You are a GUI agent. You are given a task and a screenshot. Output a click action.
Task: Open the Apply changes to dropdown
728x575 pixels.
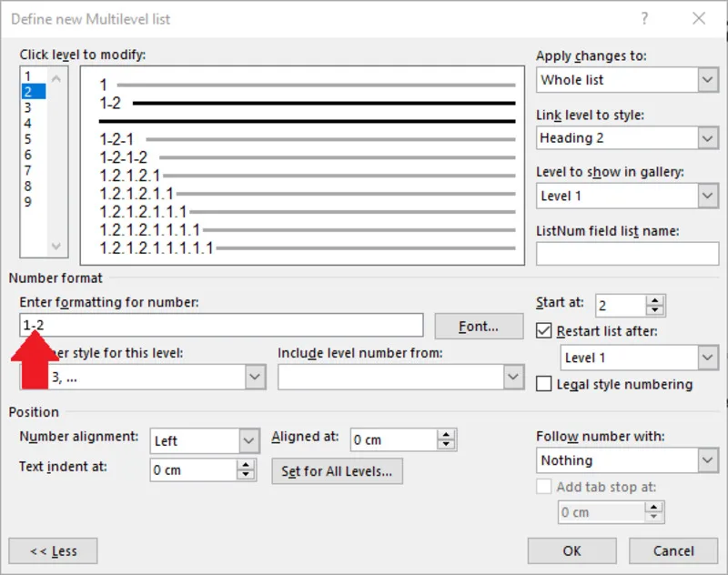[627, 80]
